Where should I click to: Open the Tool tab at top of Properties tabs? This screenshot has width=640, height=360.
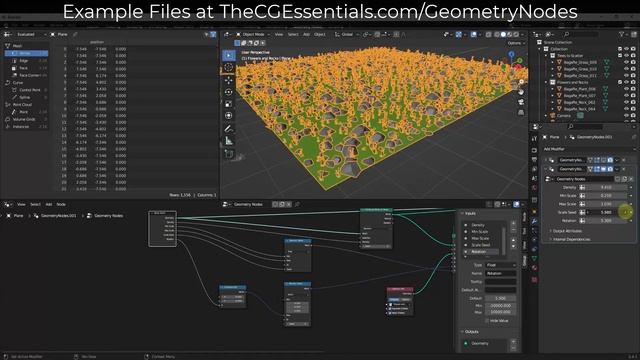pyautogui.click(x=534, y=139)
